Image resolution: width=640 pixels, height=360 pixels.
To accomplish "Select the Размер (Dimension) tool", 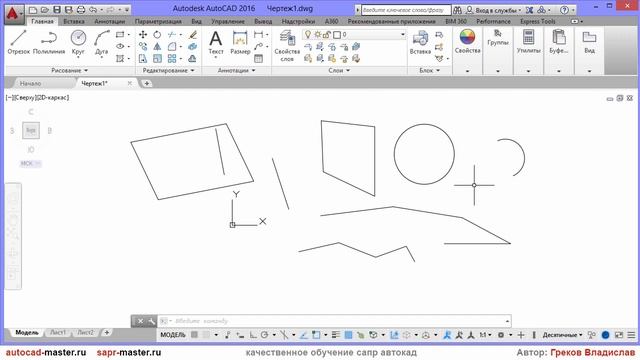I will tap(240, 42).
